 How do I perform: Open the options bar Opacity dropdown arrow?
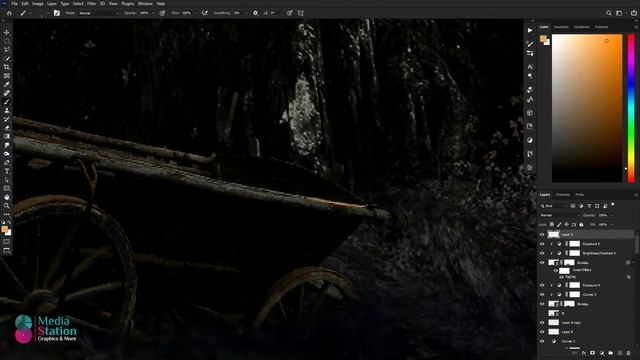click(x=153, y=13)
